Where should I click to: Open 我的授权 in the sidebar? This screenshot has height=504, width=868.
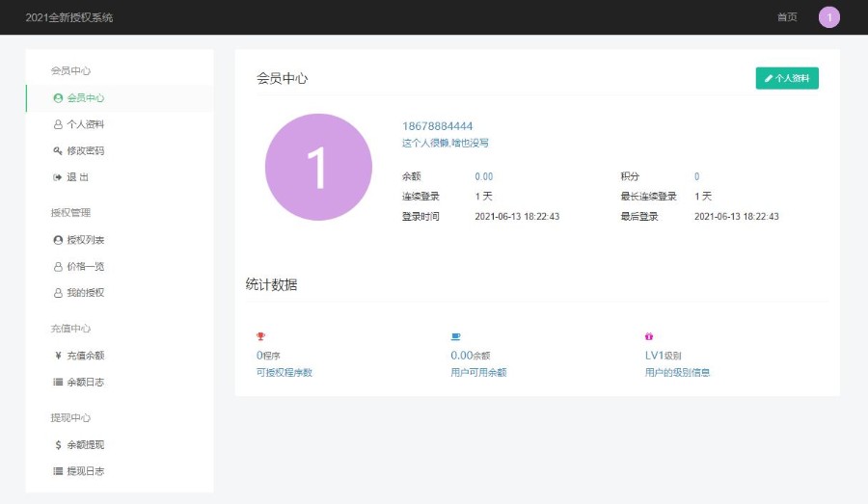85,293
